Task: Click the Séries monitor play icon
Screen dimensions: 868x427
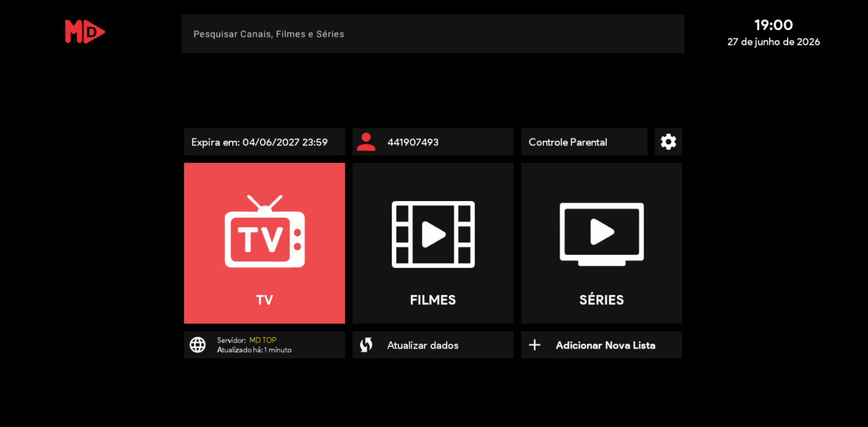Action: [602, 234]
